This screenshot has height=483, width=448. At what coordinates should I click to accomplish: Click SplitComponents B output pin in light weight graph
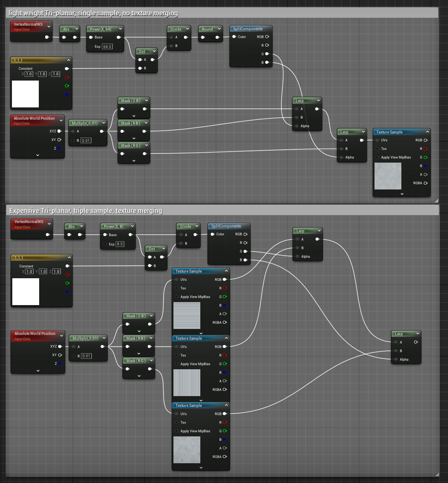click(267, 62)
